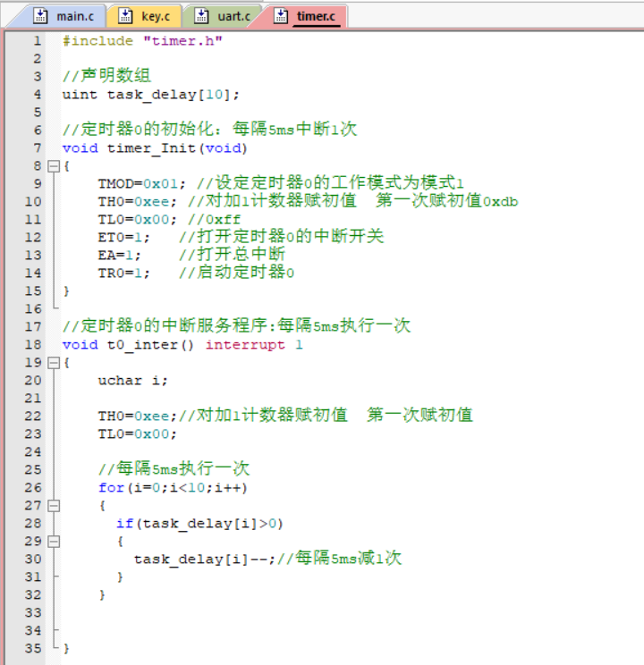
Task: Click the file icon on uart.c tab
Action: [x=201, y=16]
